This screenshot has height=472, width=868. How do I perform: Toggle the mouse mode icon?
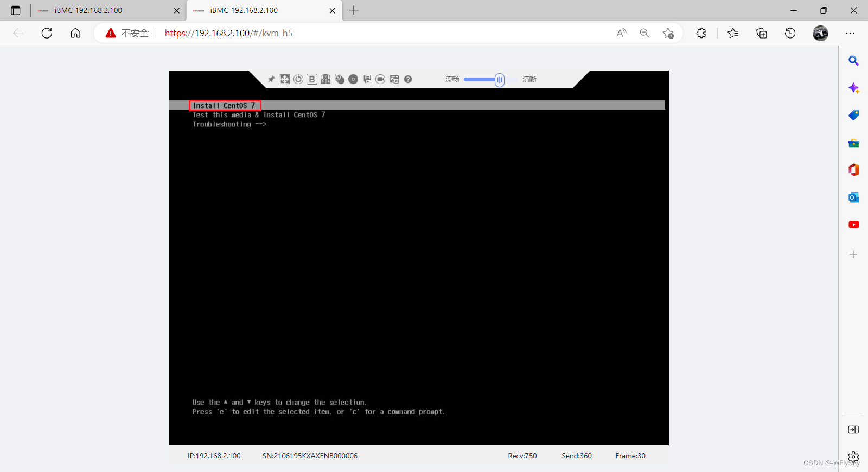tap(340, 79)
